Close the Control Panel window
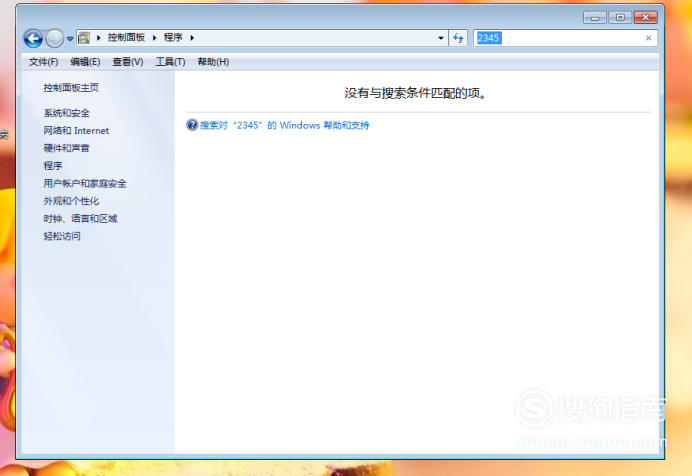The image size is (692, 476). tap(646, 18)
